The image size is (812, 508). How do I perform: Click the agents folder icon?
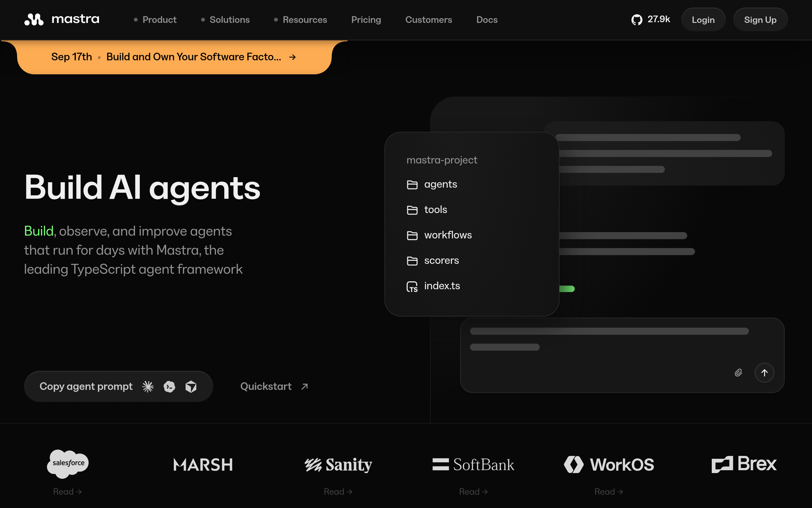tap(412, 185)
